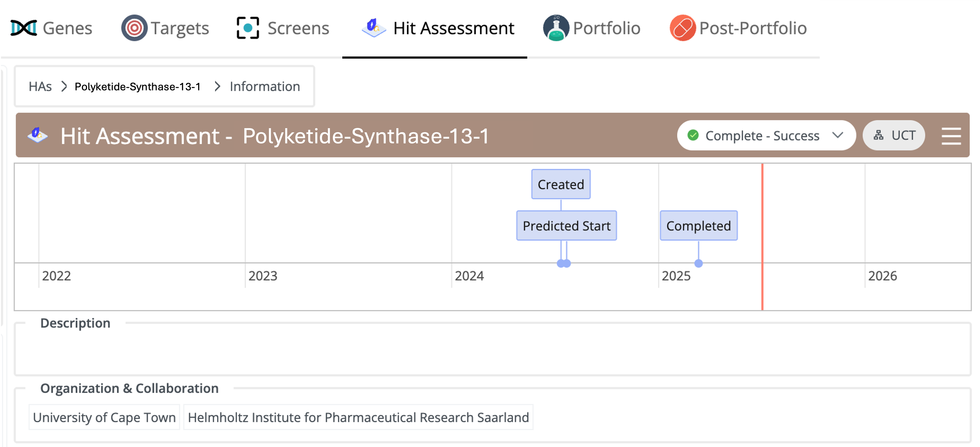Go to HAs breadcrumb link
The width and height of the screenshot is (980, 447).
40,86
